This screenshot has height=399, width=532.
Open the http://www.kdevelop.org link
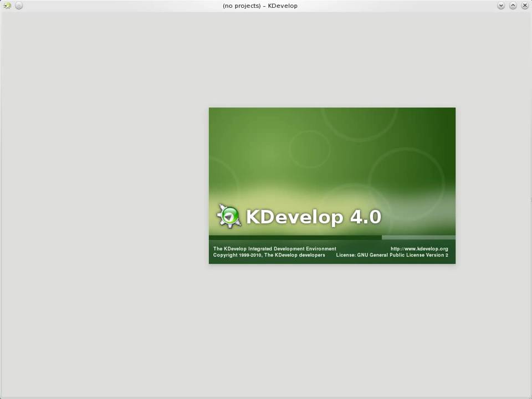419,249
